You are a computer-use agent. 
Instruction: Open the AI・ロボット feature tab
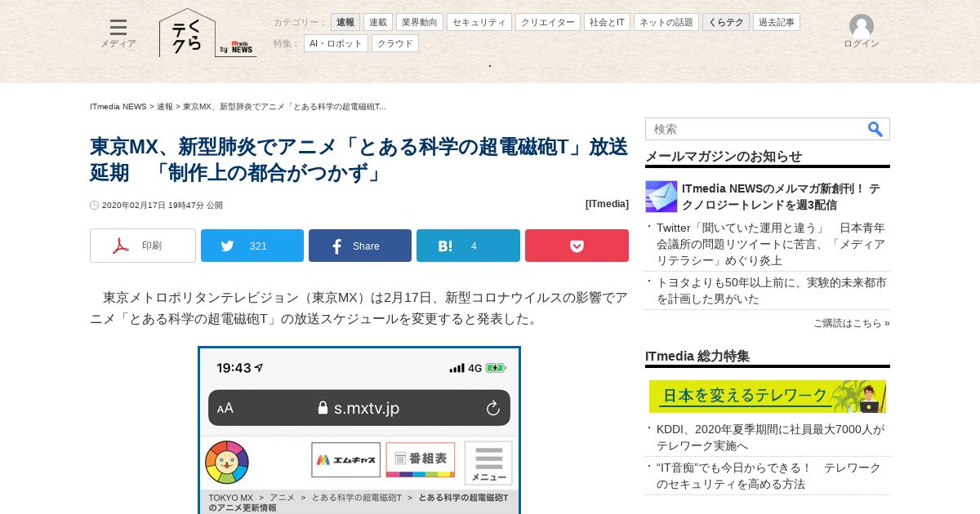tap(336, 43)
